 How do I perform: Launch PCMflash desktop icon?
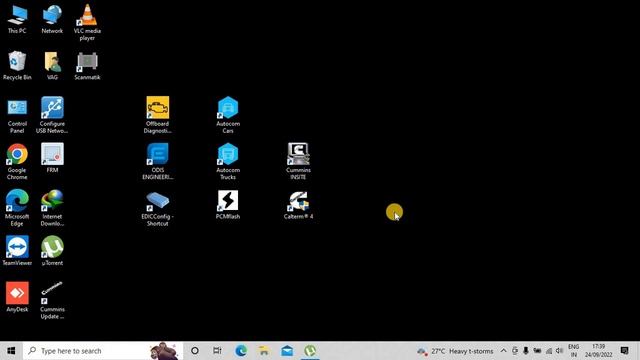pyautogui.click(x=228, y=205)
